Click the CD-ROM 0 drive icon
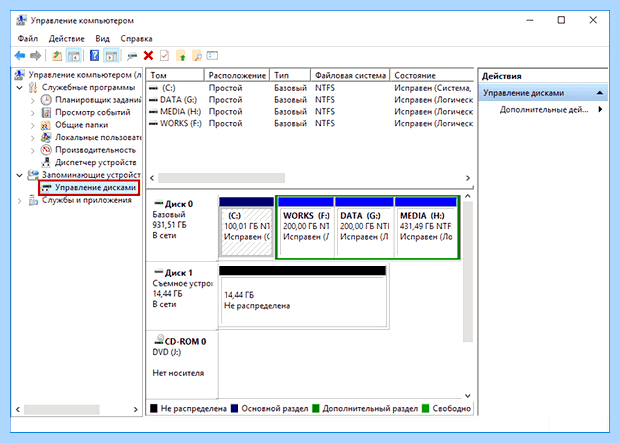620x443 pixels. (159, 339)
